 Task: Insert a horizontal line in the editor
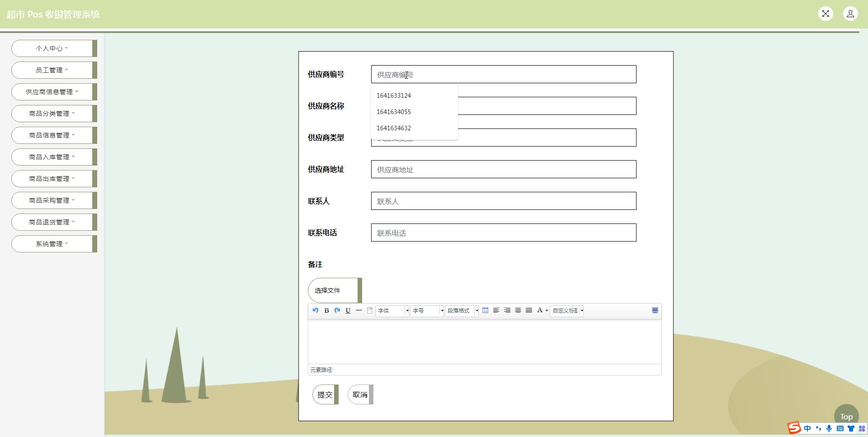(359, 310)
